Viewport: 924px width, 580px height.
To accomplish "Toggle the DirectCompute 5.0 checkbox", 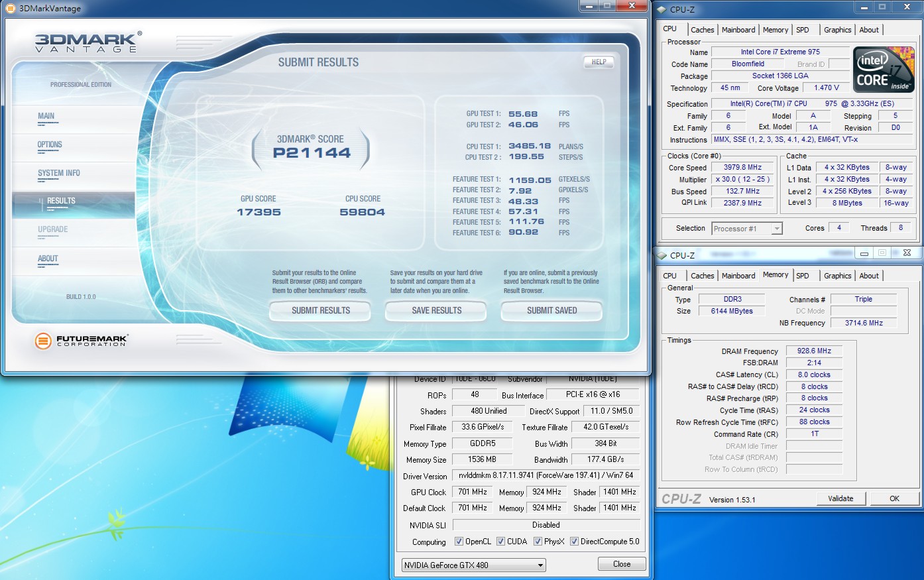I will [574, 542].
